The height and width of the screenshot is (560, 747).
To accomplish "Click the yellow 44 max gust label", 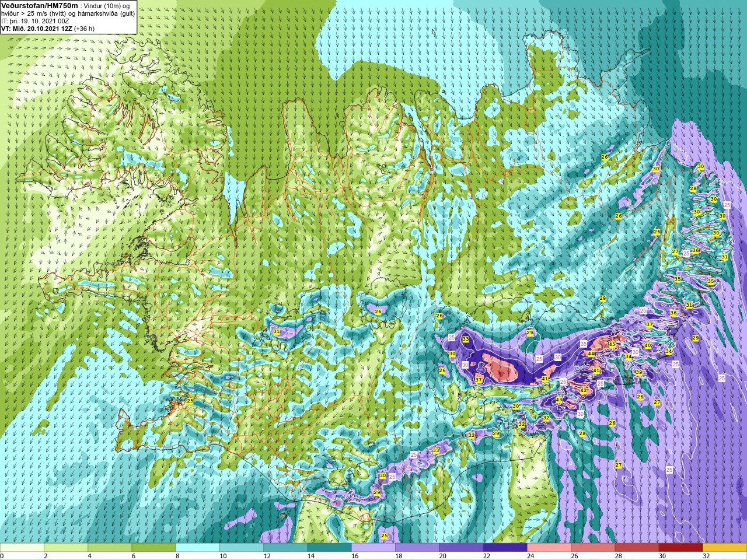I will point(591,353).
